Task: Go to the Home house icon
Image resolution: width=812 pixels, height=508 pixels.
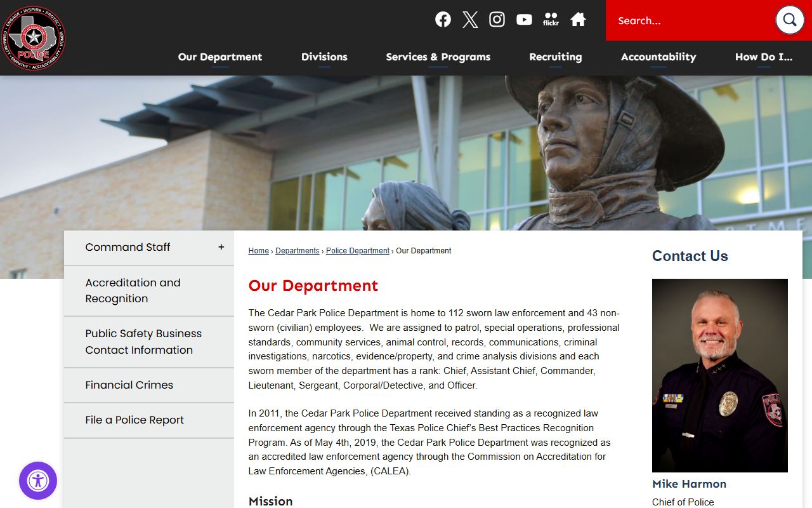Action: tap(578, 20)
